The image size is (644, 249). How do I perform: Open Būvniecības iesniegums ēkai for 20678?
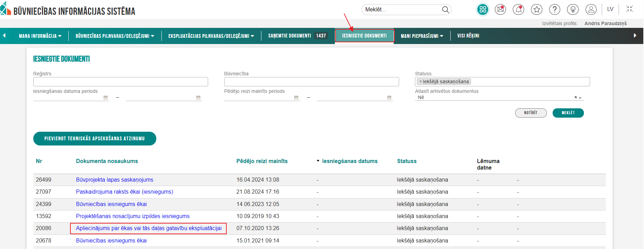[112, 241]
